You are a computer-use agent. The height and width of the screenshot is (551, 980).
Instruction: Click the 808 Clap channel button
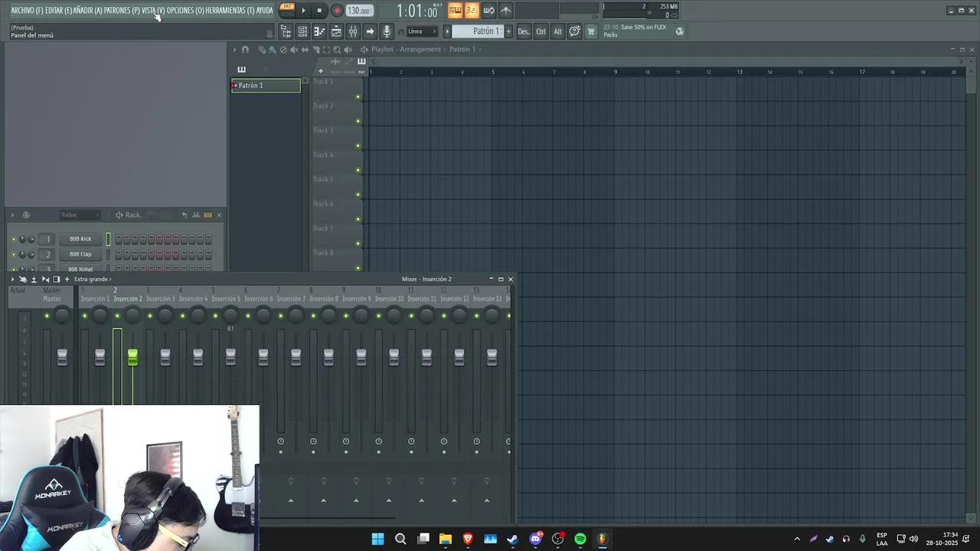pos(80,255)
